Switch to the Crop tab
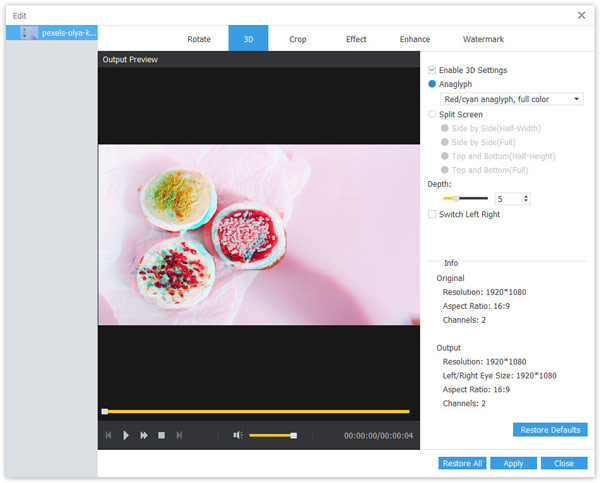The image size is (600, 483). click(x=297, y=39)
